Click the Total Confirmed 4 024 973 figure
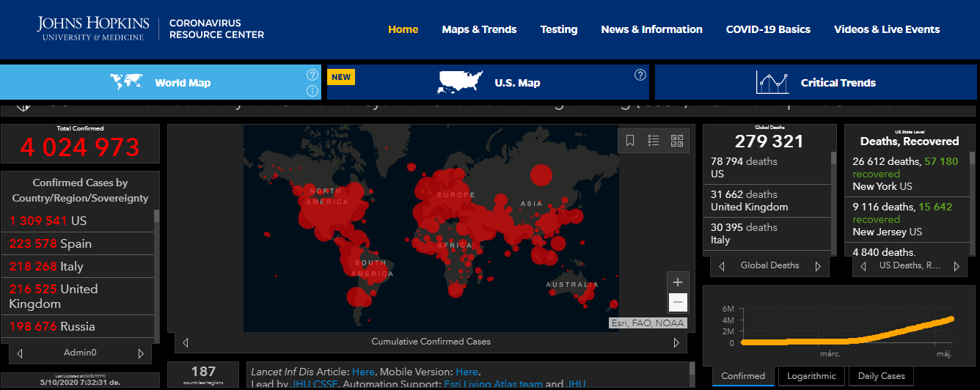Viewport: 980px width, 390px height. (x=80, y=147)
